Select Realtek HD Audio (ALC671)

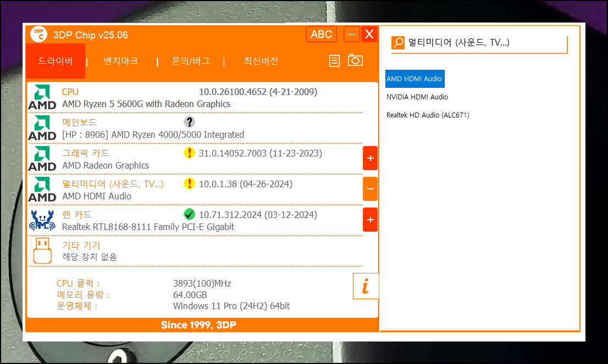pyautogui.click(x=428, y=115)
